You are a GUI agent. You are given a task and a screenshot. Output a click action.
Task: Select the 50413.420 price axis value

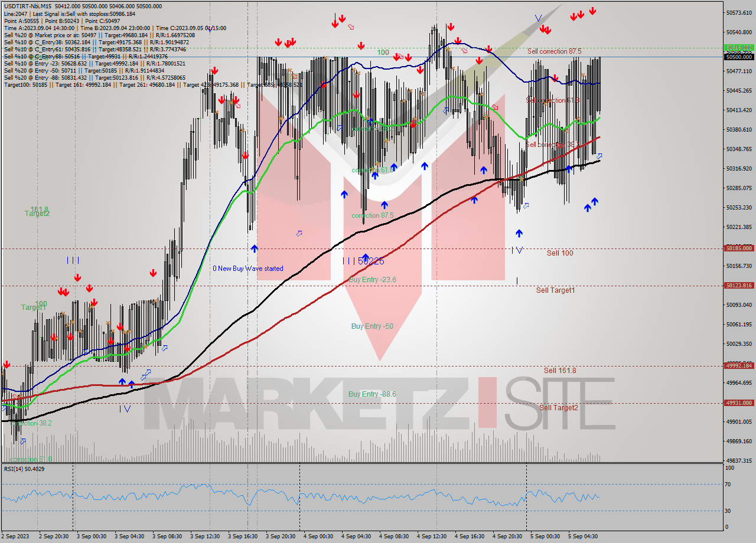coord(739,110)
